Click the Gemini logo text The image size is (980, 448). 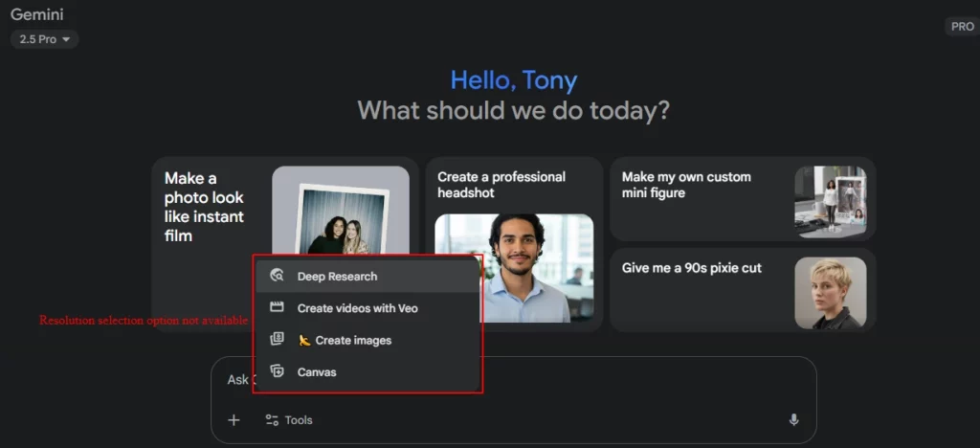coord(37,14)
